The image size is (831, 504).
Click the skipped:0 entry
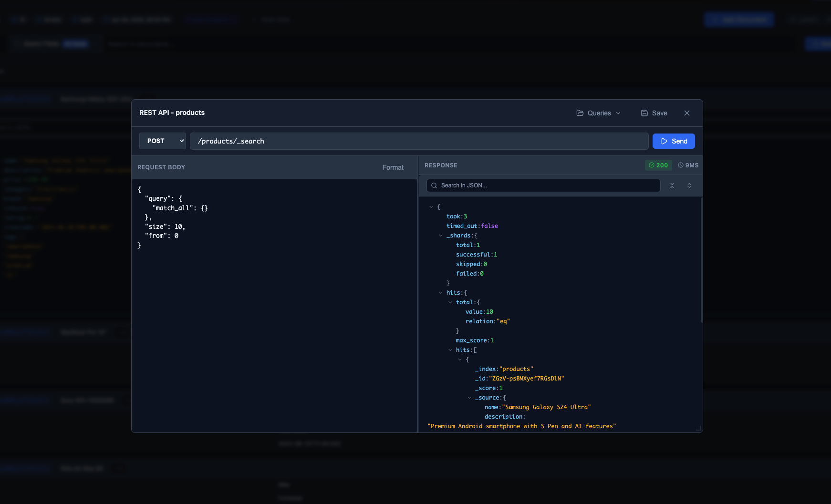pyautogui.click(x=471, y=264)
